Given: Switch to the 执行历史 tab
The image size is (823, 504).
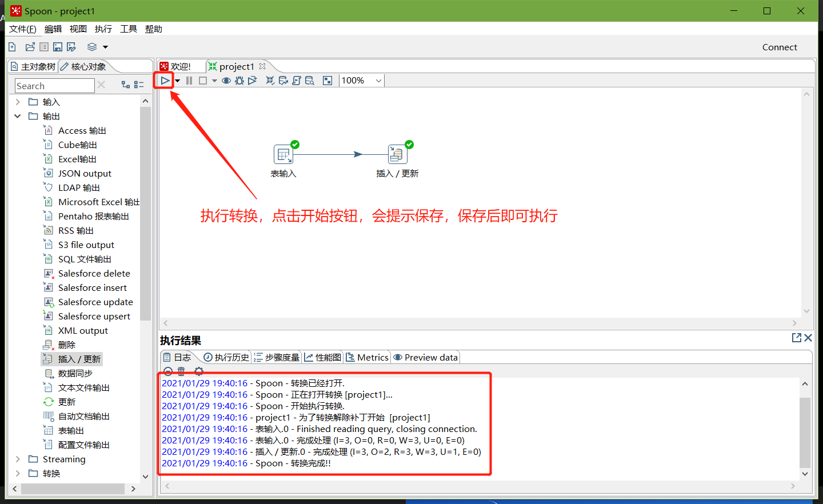Looking at the screenshot, I should [227, 357].
